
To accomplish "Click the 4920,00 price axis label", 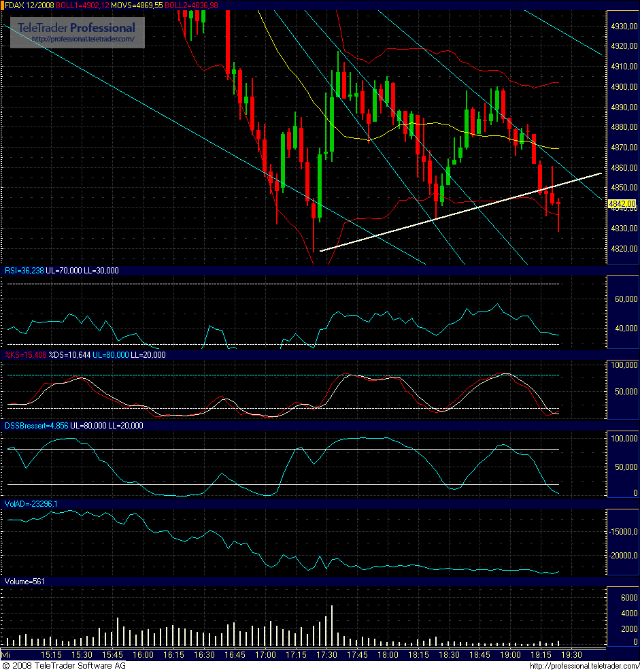I will (624, 46).
